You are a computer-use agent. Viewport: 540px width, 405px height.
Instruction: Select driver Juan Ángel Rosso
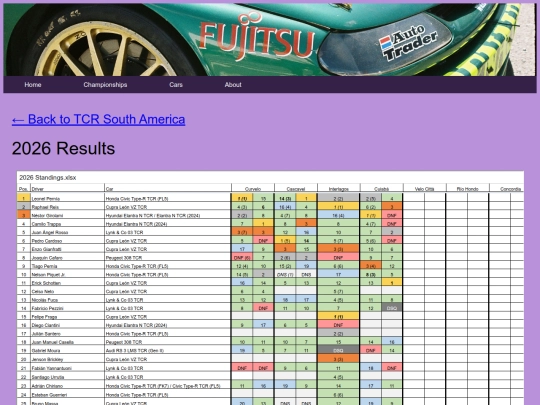pyautogui.click(x=50, y=232)
